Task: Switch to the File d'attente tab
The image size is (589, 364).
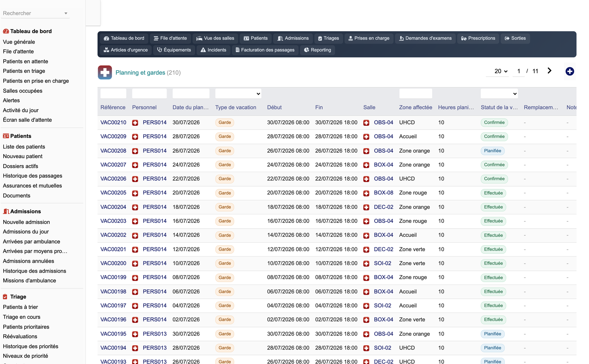Action: (170, 38)
